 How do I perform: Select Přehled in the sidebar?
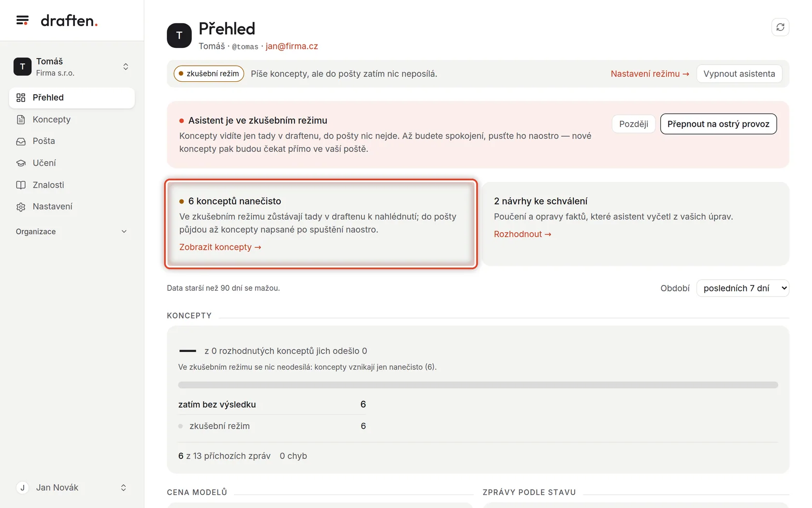pyautogui.click(x=72, y=98)
